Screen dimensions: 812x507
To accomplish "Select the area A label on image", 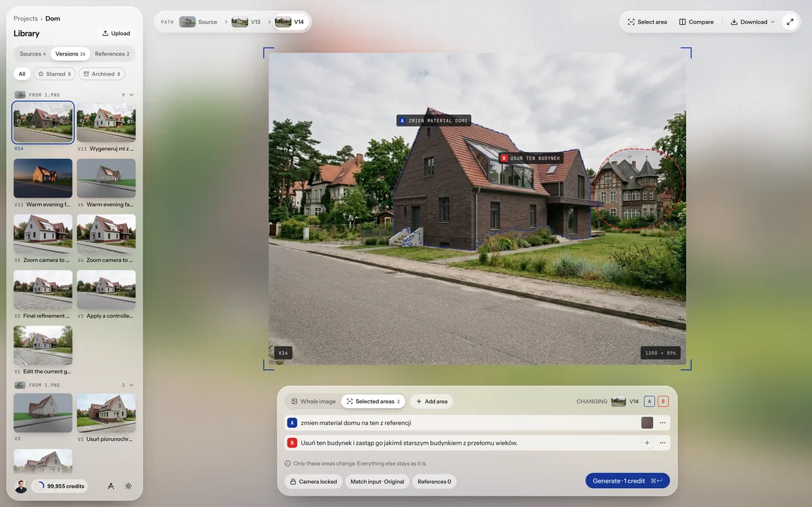I will pyautogui.click(x=434, y=120).
